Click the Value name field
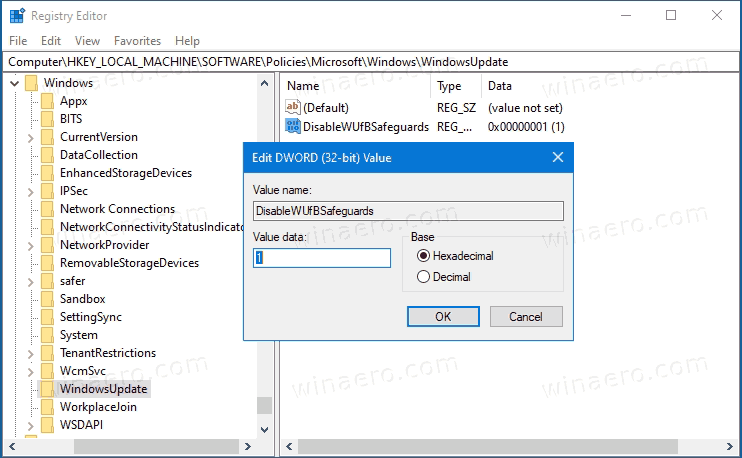This screenshot has height=458, width=742. coord(408,211)
